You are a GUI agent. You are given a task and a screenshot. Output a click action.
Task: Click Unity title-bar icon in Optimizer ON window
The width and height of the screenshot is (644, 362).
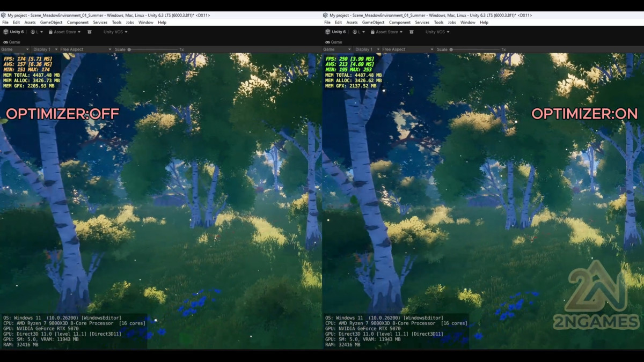pos(326,16)
